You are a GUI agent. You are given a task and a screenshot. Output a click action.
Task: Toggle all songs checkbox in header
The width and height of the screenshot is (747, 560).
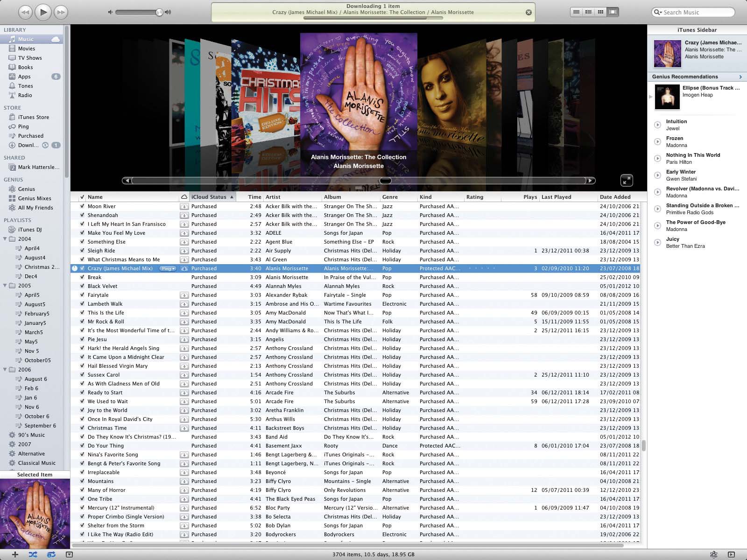tap(82, 197)
